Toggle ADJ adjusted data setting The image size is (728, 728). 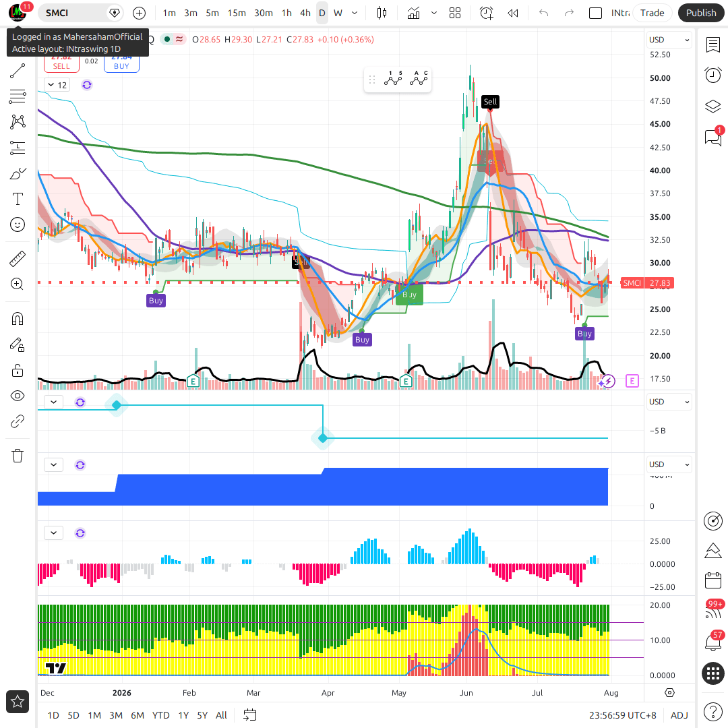pyautogui.click(x=679, y=715)
